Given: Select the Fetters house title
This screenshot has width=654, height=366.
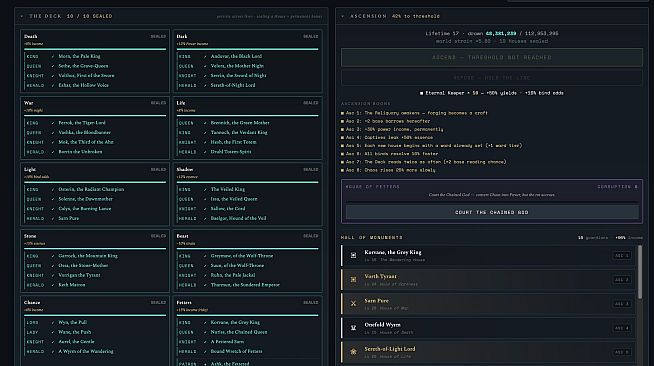Looking at the screenshot, I should coord(184,302).
